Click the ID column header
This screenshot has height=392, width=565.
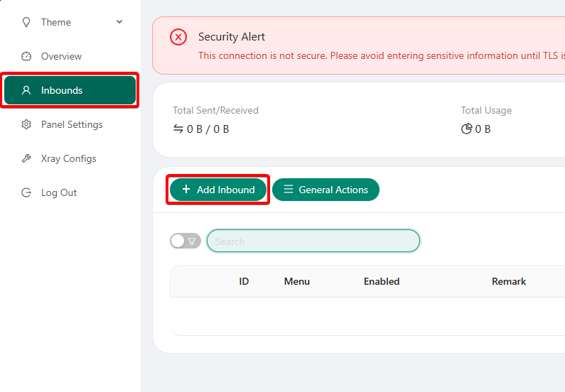pos(244,281)
